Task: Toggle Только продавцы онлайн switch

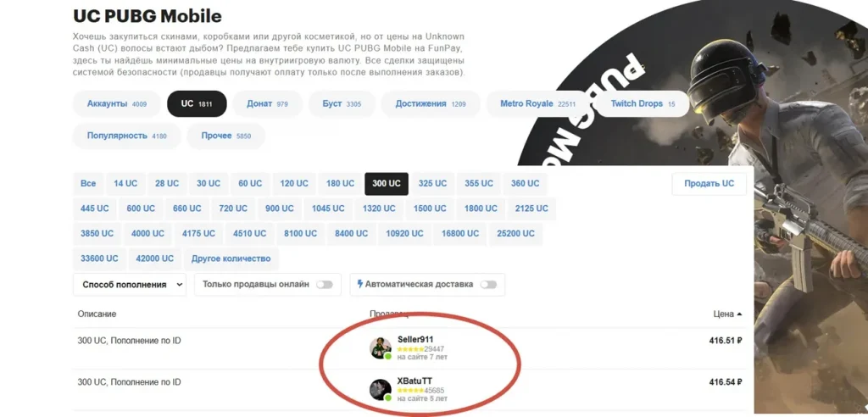Action: click(325, 285)
